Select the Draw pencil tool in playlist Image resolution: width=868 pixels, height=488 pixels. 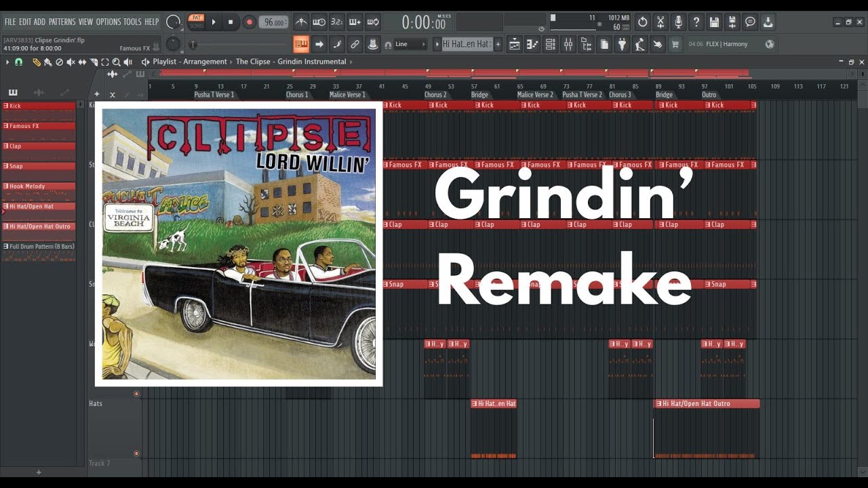point(37,62)
